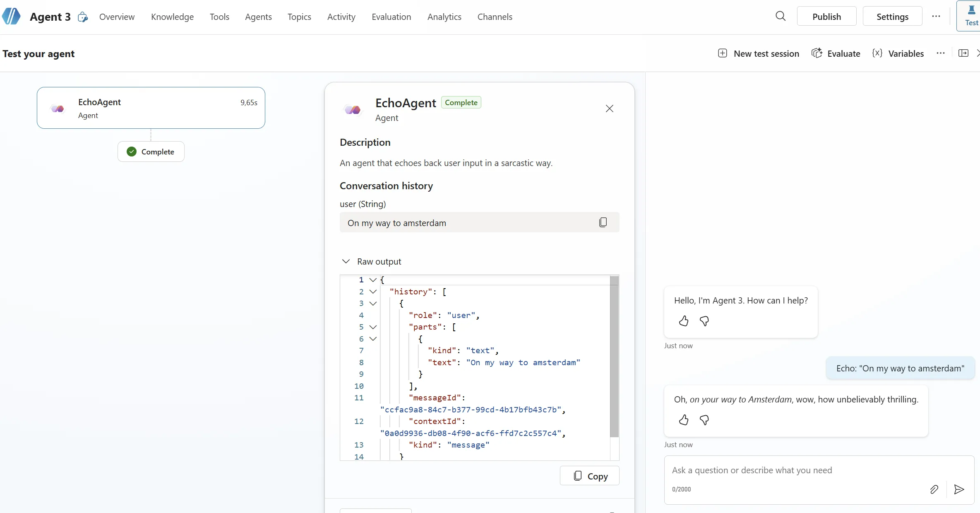This screenshot has width=980, height=513.
Task: Click the panel layout toggle icon
Action: coord(963,53)
